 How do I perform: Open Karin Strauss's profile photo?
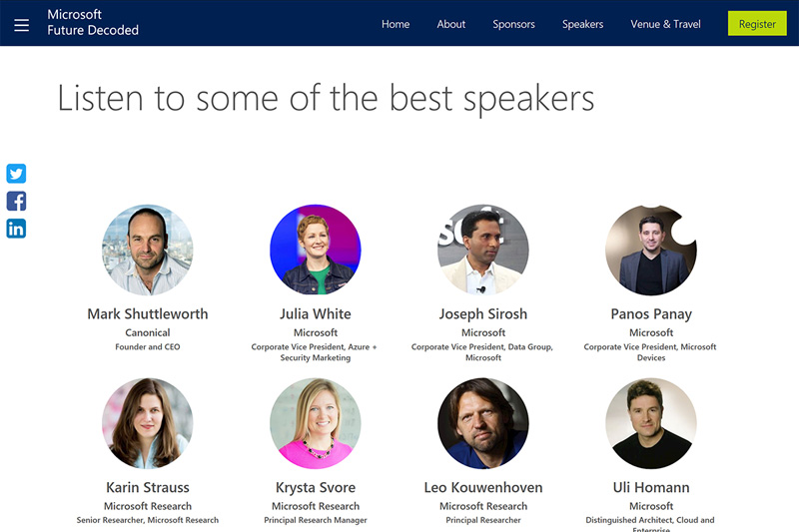tap(147, 423)
